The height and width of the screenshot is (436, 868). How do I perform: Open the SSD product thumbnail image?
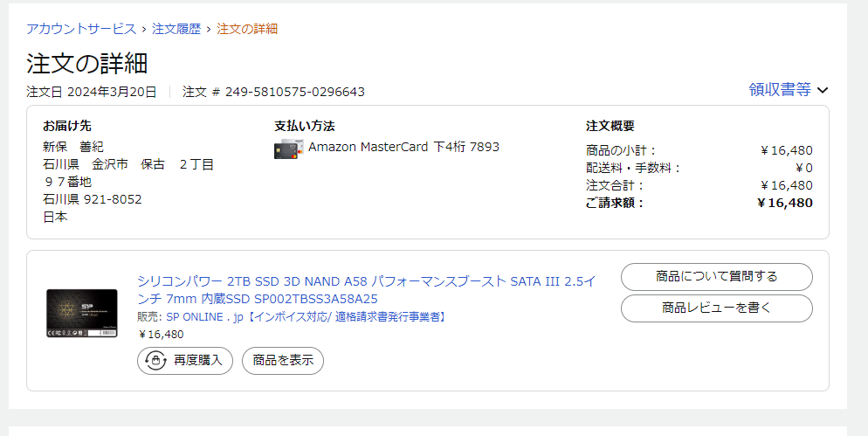point(82,314)
